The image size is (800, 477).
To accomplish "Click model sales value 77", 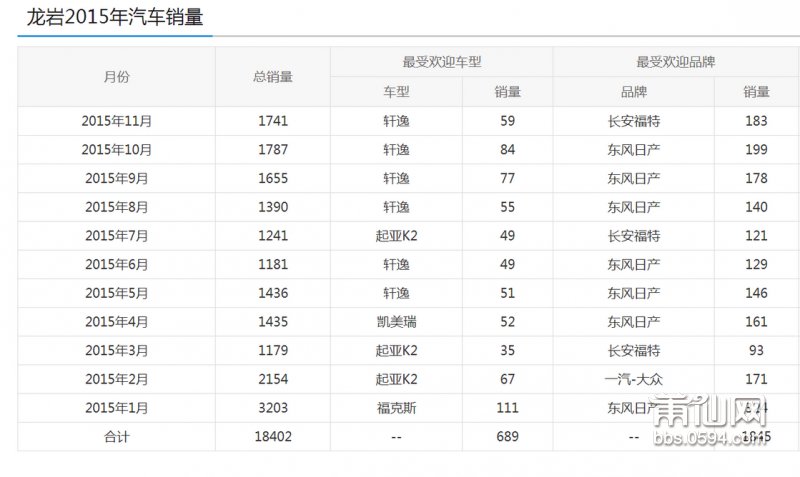I will pyautogui.click(x=508, y=178).
